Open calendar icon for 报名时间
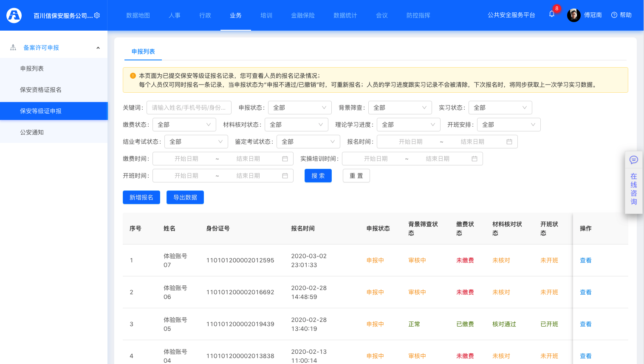 point(509,142)
